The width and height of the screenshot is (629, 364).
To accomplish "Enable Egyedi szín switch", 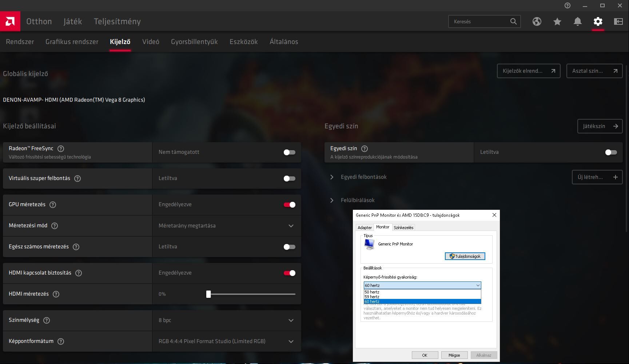I will tap(611, 152).
